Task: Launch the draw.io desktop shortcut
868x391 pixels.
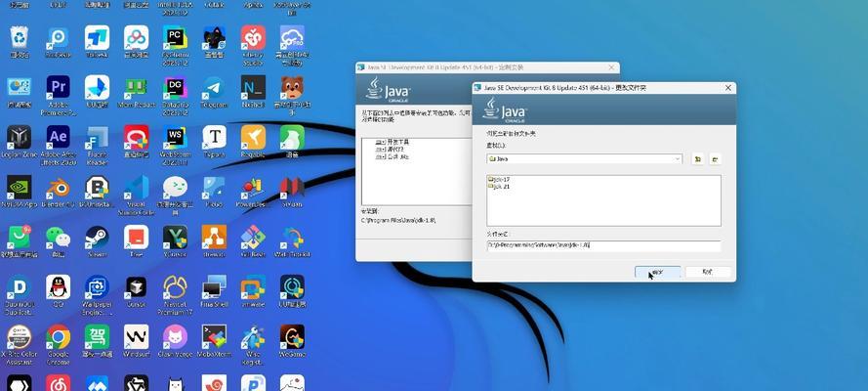Action: [x=214, y=241]
